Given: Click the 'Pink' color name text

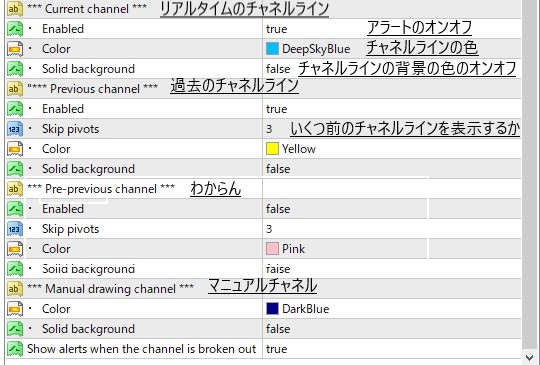Looking at the screenshot, I should tap(293, 249).
